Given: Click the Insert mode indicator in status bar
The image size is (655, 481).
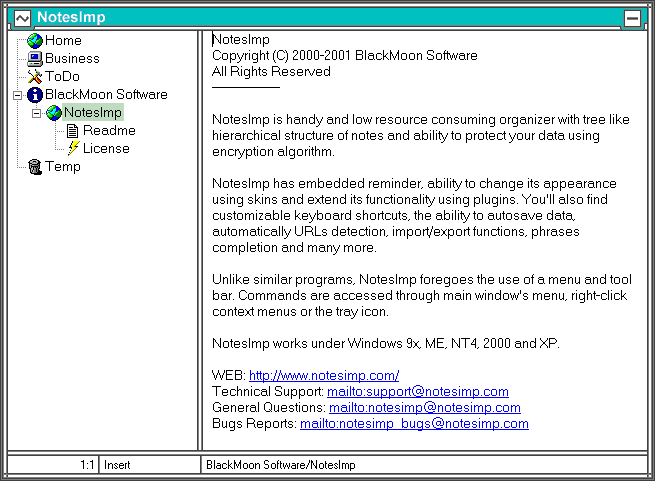Looking at the screenshot, I should 117,465.
